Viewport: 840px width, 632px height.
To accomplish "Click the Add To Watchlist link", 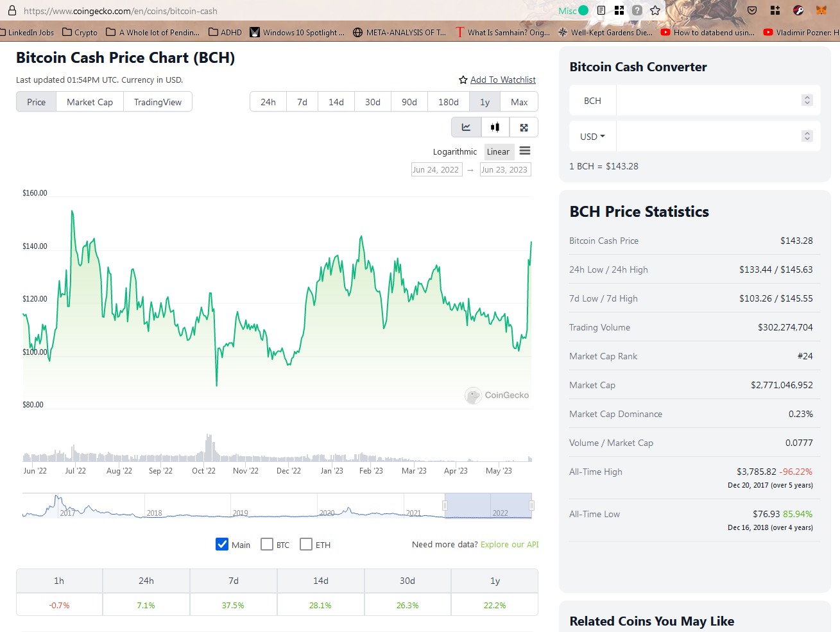I will point(503,80).
